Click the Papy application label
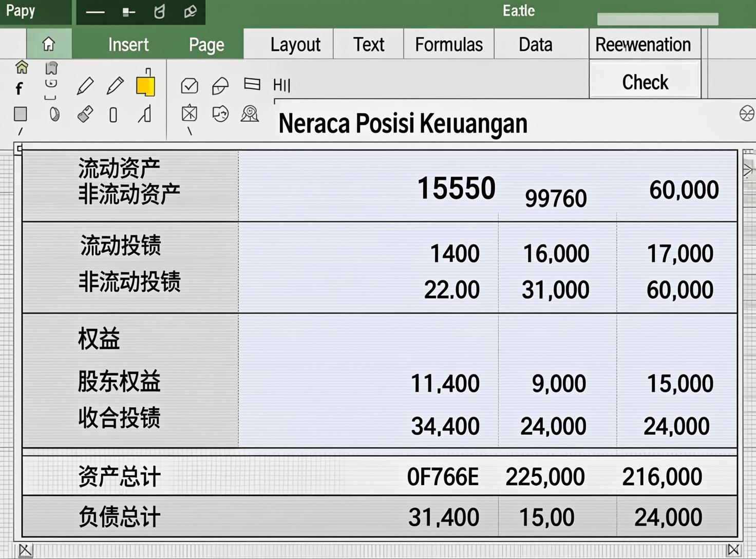This screenshot has height=559, width=756. [x=21, y=11]
